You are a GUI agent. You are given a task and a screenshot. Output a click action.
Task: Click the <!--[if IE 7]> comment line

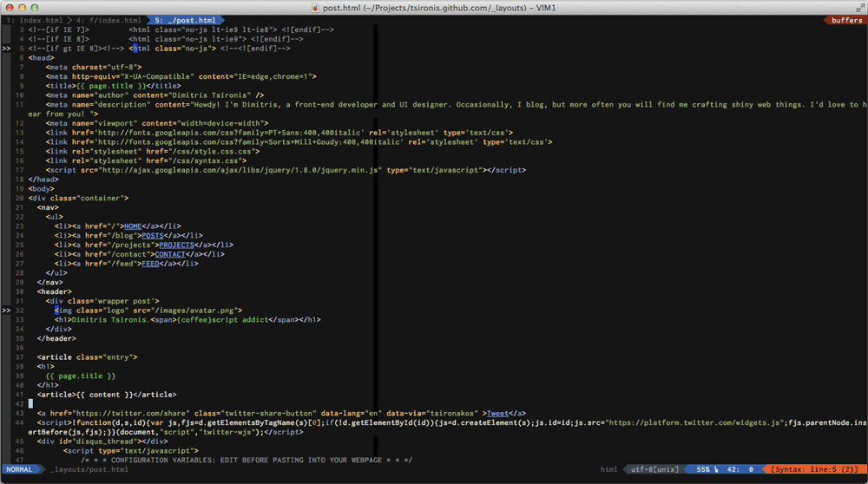[x=181, y=29]
